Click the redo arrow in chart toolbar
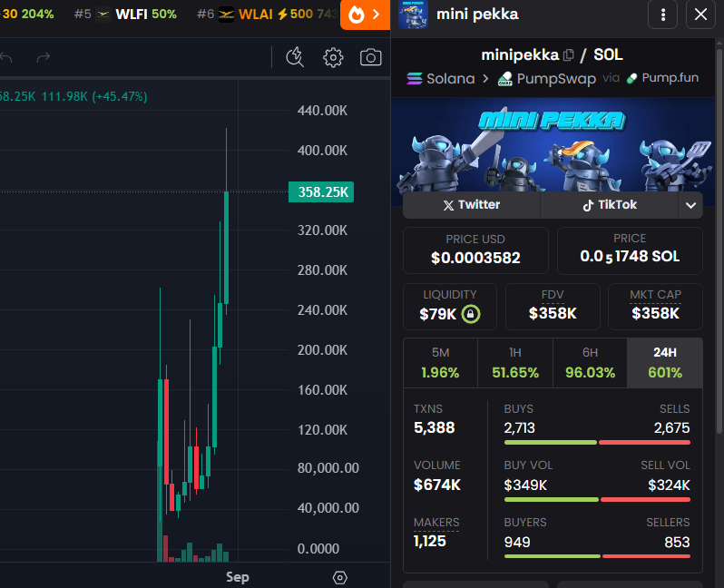The image size is (724, 588). [44, 58]
